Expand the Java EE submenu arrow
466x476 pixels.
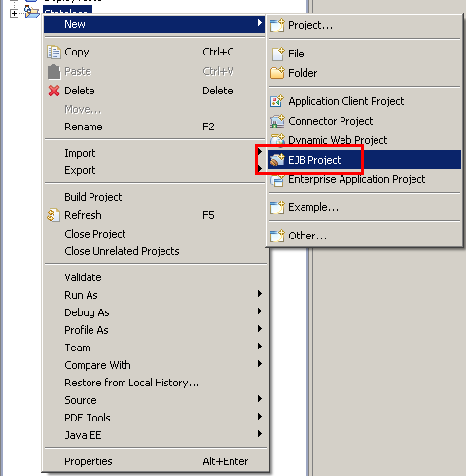point(260,434)
